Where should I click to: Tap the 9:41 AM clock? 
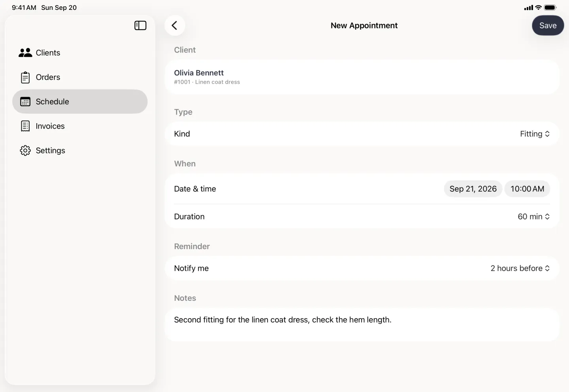tap(24, 8)
